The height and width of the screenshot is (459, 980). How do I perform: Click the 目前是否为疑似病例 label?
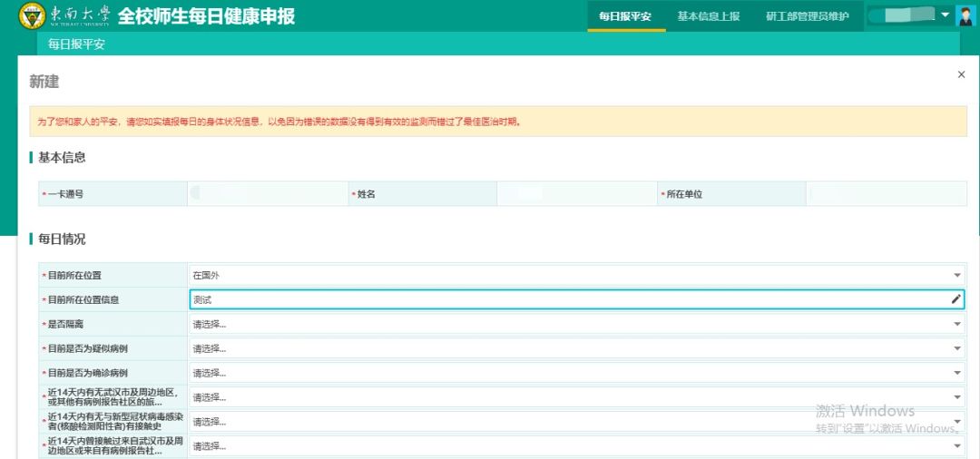(x=87, y=347)
